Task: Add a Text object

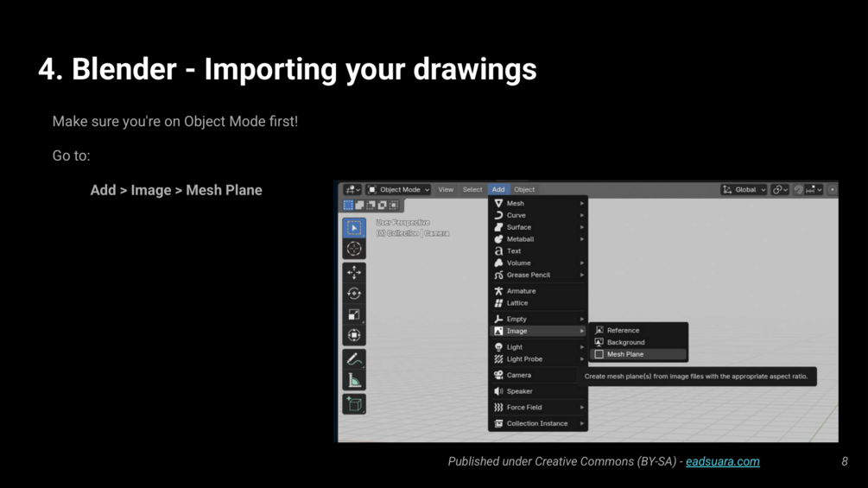Action: 538,251
